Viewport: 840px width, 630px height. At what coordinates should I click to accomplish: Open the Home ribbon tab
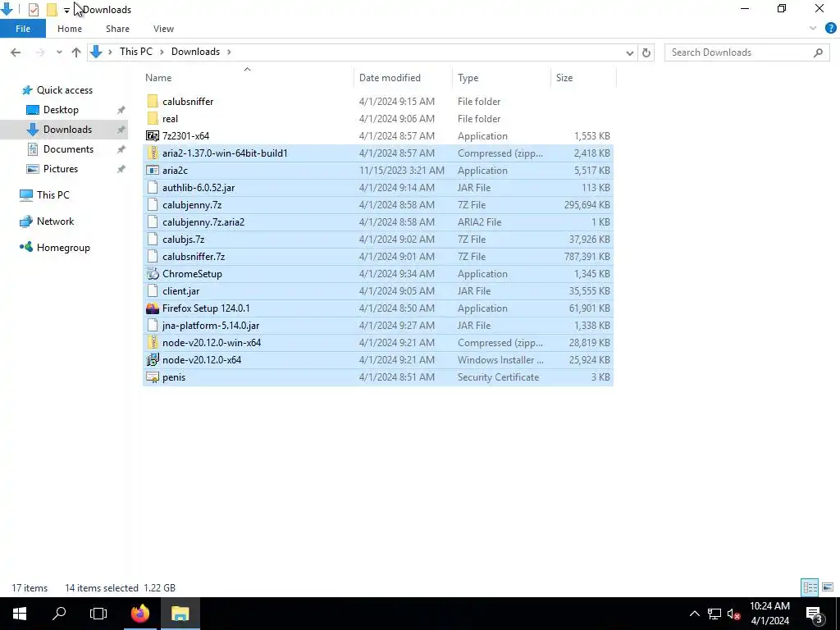pos(70,29)
